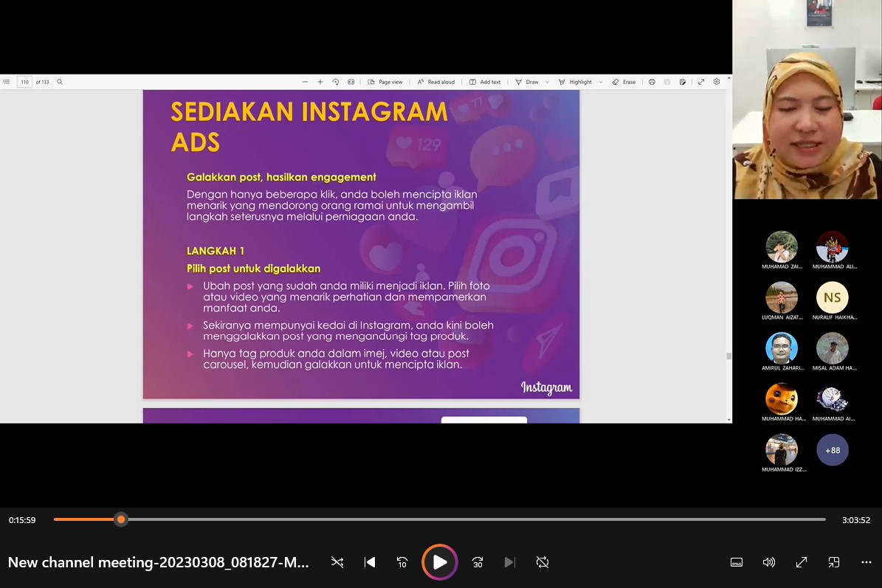The width and height of the screenshot is (882, 588).
Task: Seek to the middle of the timeline
Action: pyautogui.click(x=440, y=519)
